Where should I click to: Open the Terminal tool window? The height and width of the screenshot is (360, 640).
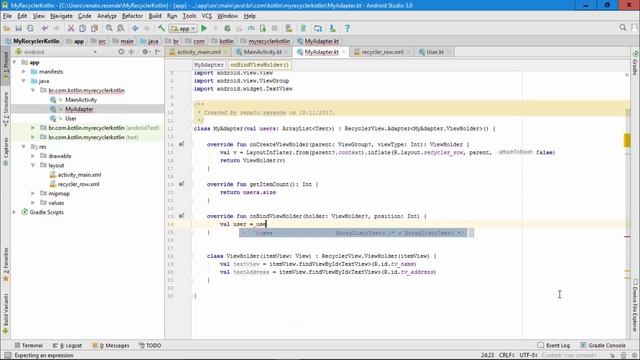(29, 345)
